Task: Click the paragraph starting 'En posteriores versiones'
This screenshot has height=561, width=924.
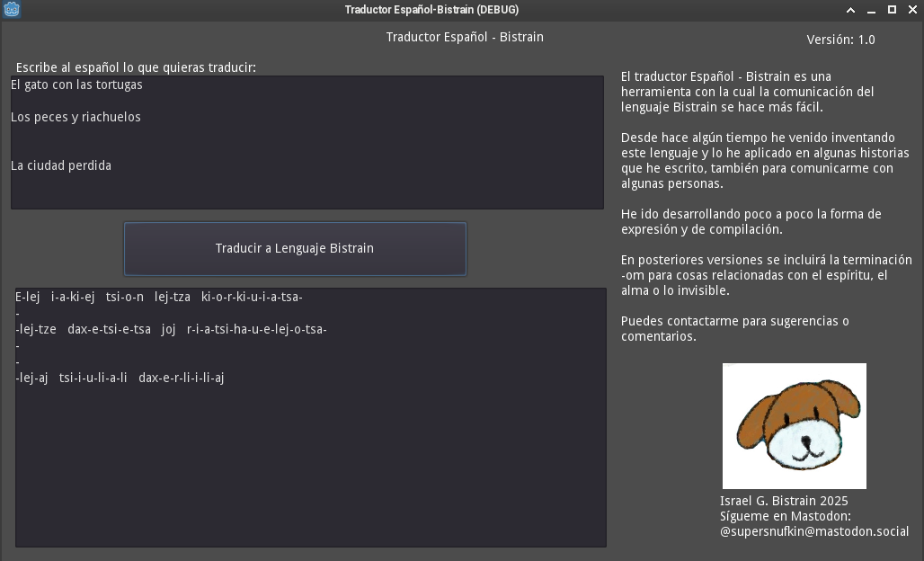Action: [x=766, y=275]
